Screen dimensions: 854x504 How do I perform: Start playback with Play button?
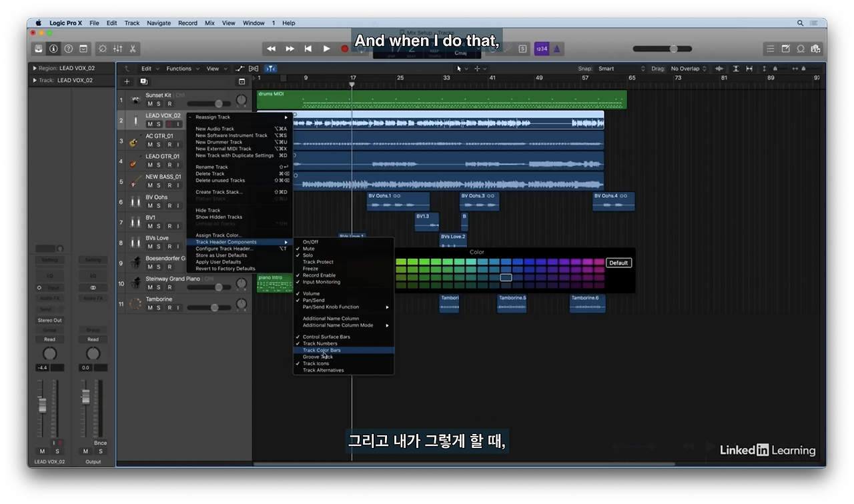pos(326,49)
